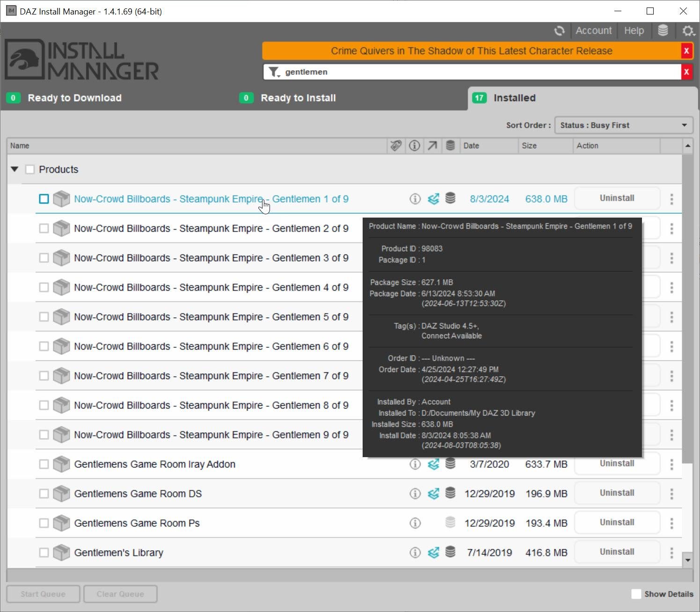Show info for Gentlemen 1 of 9

[415, 199]
